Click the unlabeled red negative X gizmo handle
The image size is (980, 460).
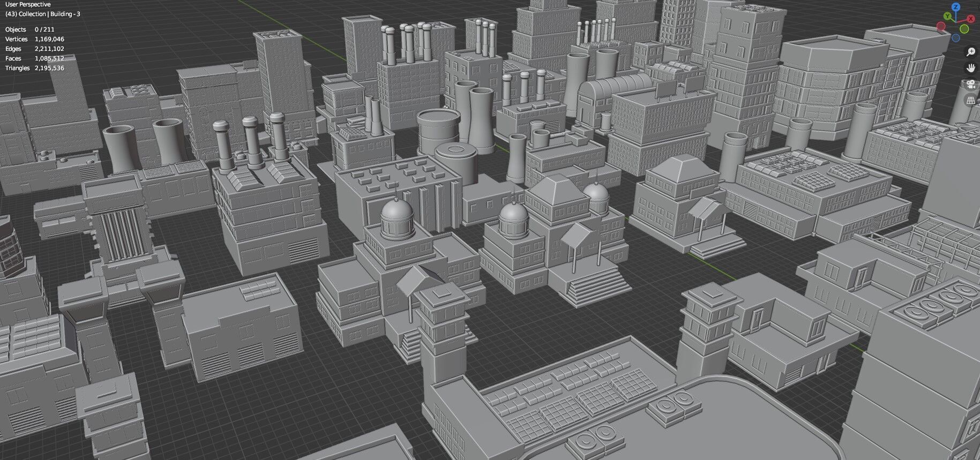coord(941,26)
